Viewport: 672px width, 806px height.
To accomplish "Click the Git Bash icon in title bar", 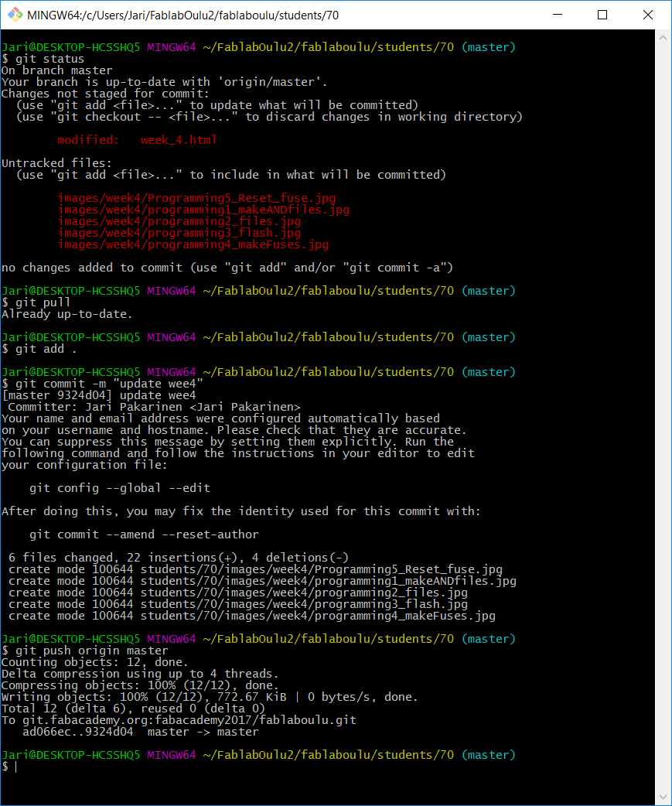I will pos(15,15).
